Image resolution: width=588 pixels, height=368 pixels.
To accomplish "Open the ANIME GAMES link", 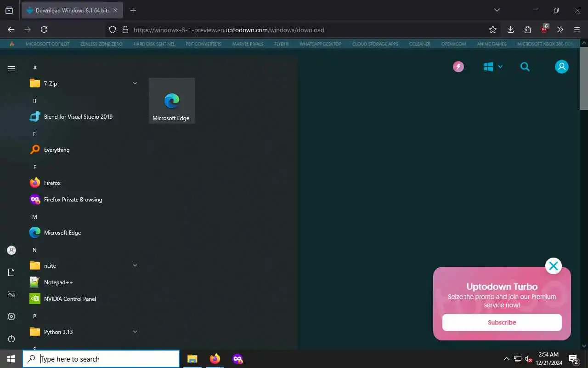I will click(x=492, y=44).
